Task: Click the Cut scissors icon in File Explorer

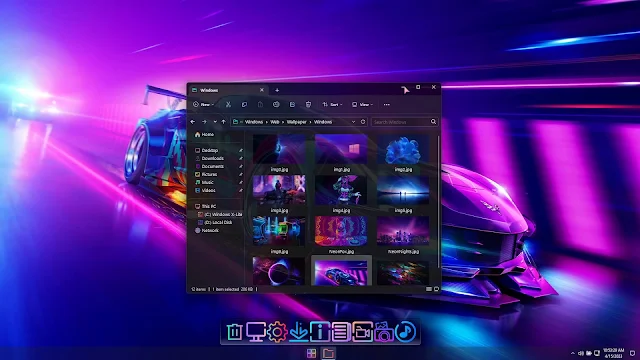Action: [x=228, y=104]
